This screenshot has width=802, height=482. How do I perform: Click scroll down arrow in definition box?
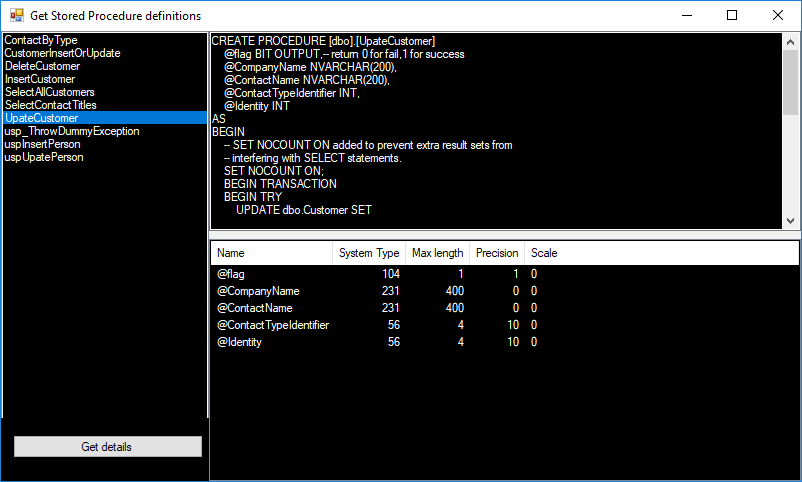[x=790, y=221]
